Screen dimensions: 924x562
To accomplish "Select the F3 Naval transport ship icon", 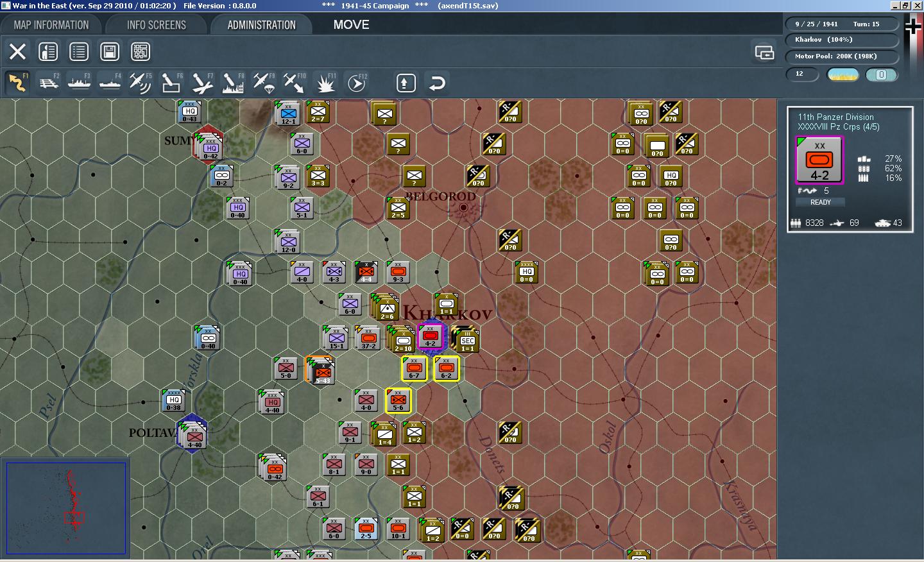I will [x=79, y=83].
